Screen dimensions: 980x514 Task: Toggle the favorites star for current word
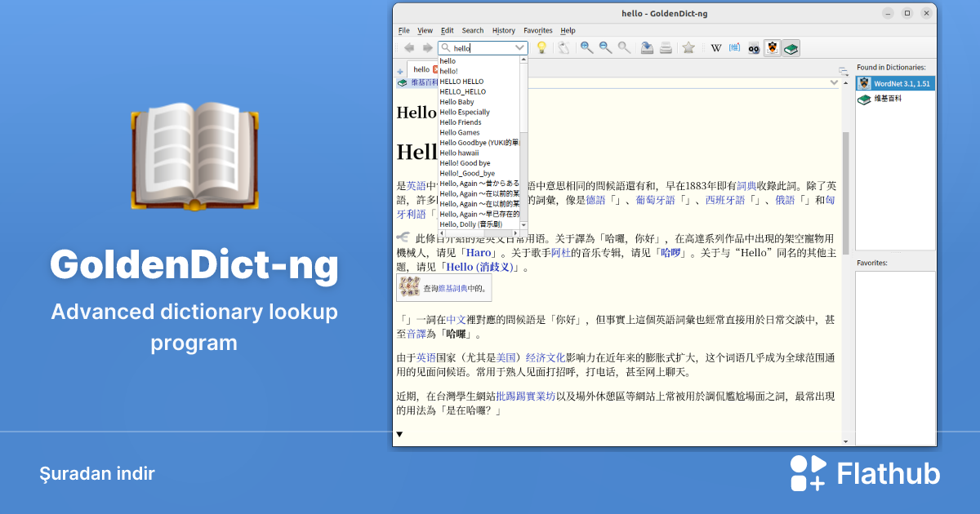688,47
